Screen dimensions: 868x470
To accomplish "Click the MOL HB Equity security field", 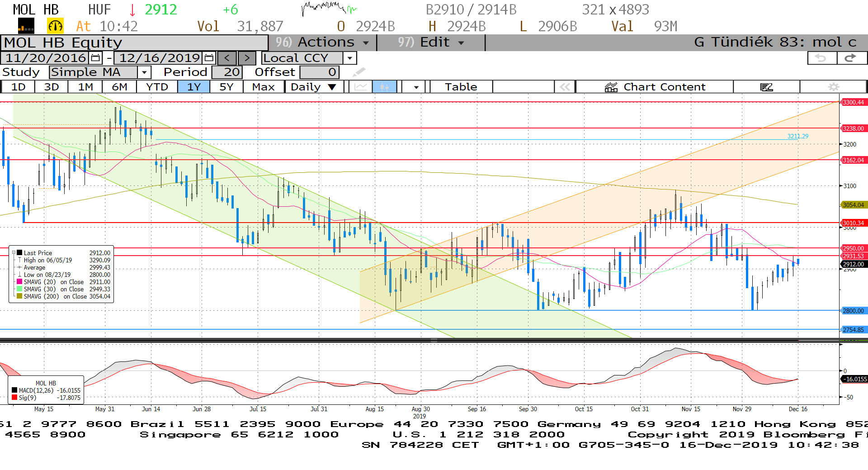I will pos(134,43).
